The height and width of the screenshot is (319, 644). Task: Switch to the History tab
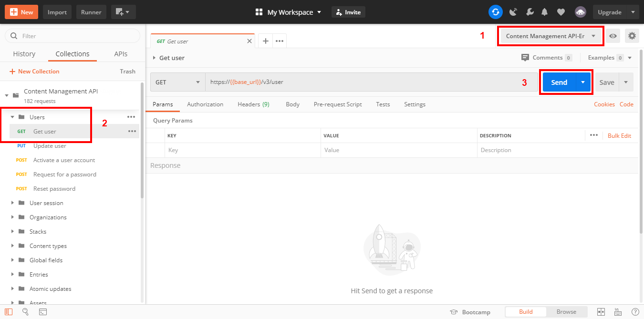pyautogui.click(x=24, y=54)
